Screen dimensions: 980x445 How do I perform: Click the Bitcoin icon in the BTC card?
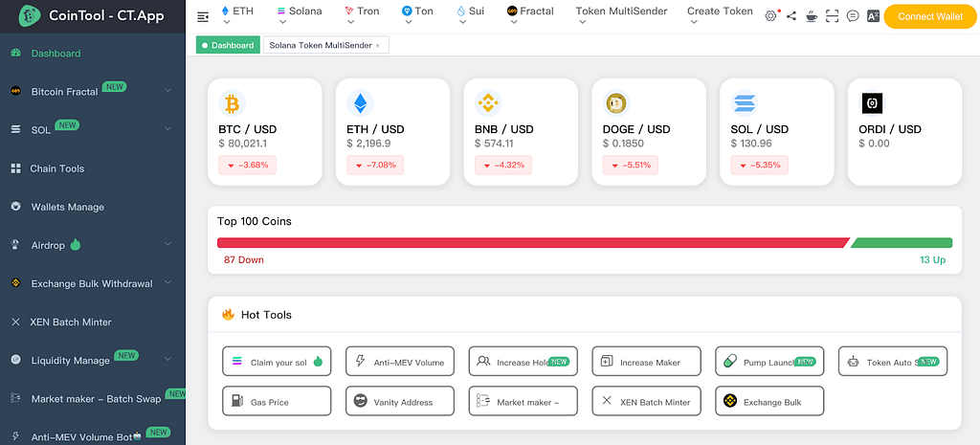point(232,103)
